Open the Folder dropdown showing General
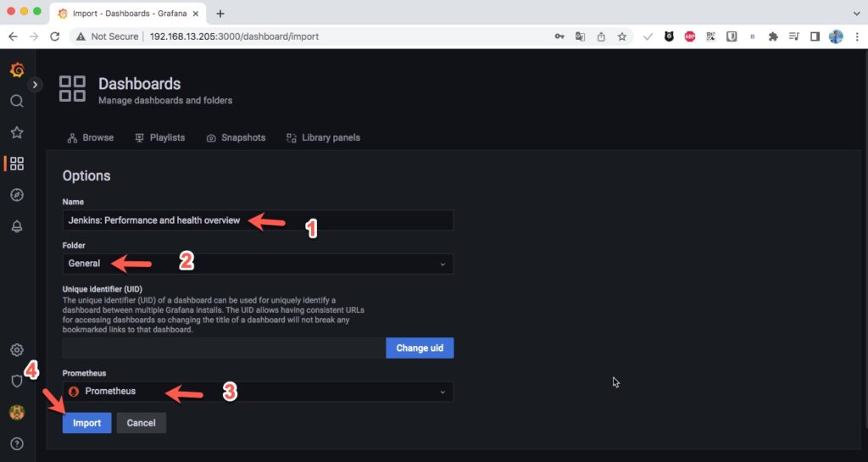Screen dimensions: 868x462 pos(258,264)
